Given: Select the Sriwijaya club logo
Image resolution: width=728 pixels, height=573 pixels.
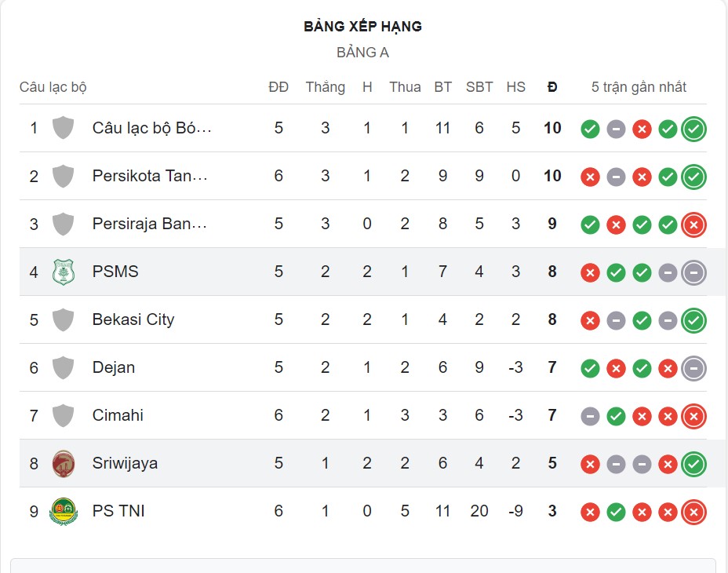Looking at the screenshot, I should tap(63, 463).
